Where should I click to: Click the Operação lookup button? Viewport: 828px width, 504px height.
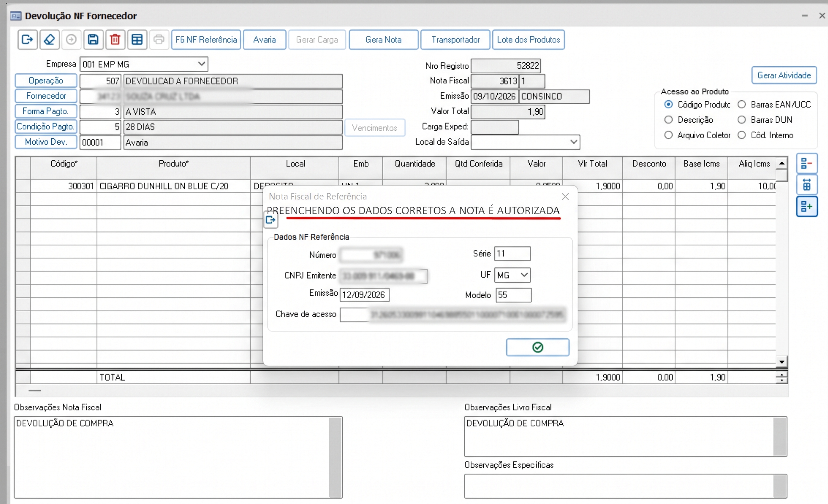pyautogui.click(x=46, y=81)
